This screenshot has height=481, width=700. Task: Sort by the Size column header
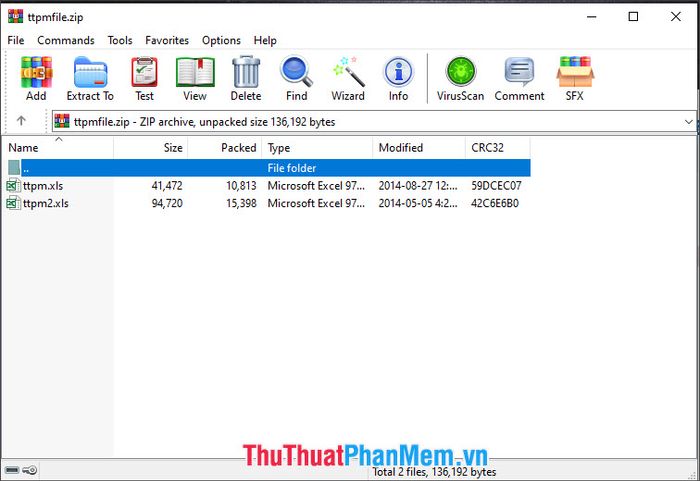[151, 147]
